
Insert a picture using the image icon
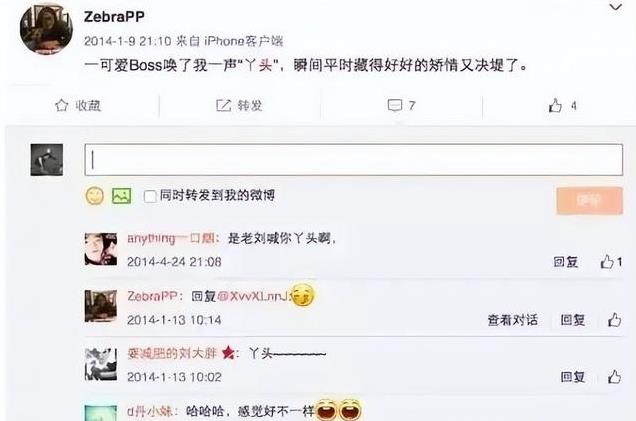[122, 196]
